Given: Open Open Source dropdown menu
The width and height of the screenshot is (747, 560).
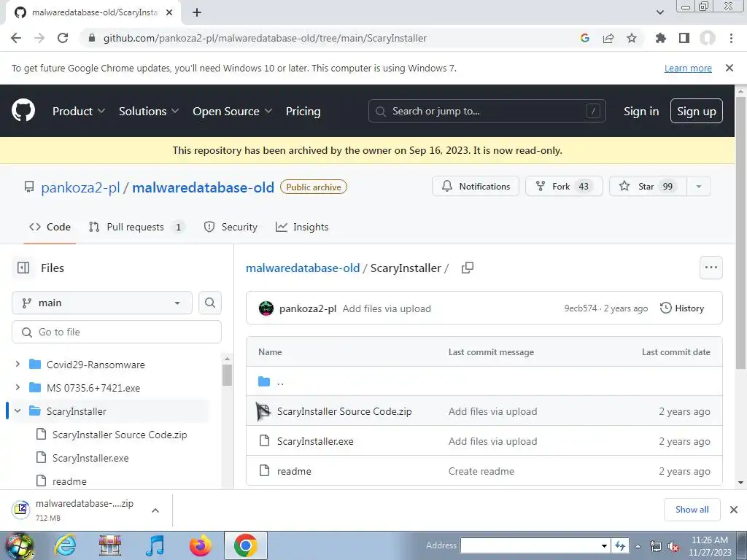Looking at the screenshot, I should tap(233, 111).
